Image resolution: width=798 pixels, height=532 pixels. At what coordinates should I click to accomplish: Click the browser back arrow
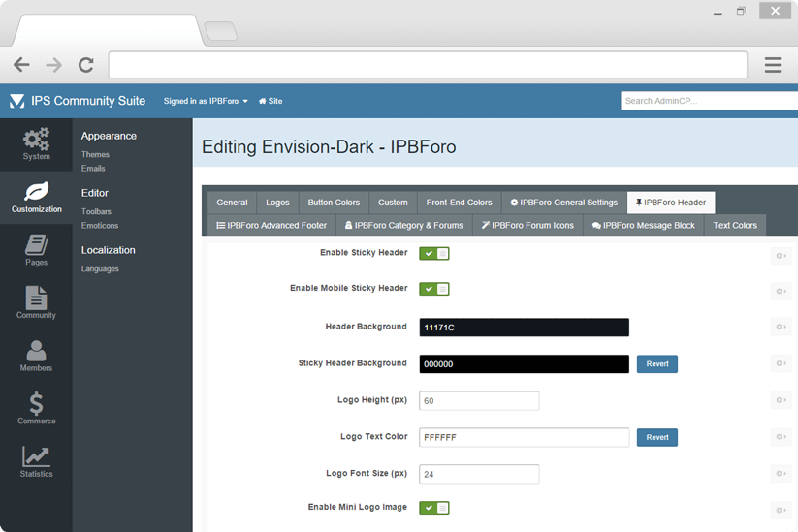21,65
